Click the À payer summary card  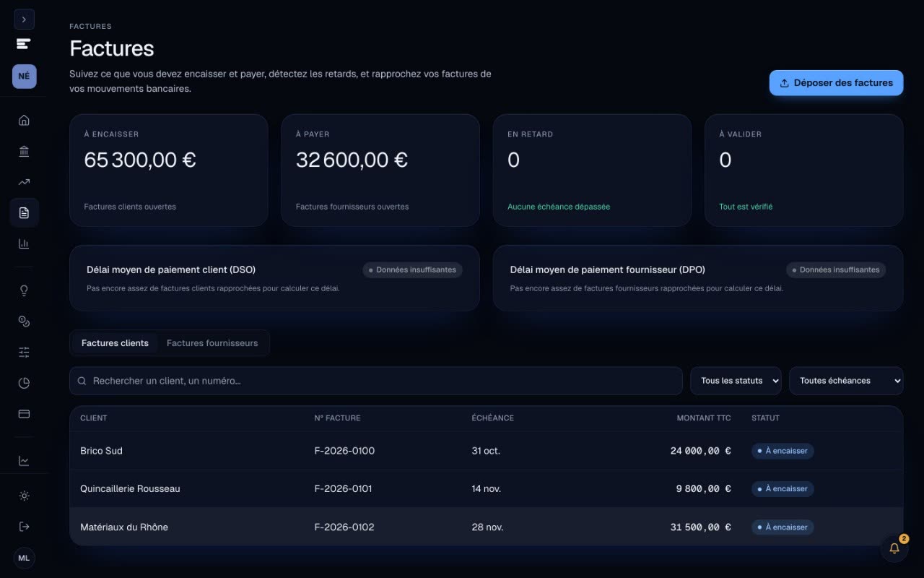coord(380,171)
